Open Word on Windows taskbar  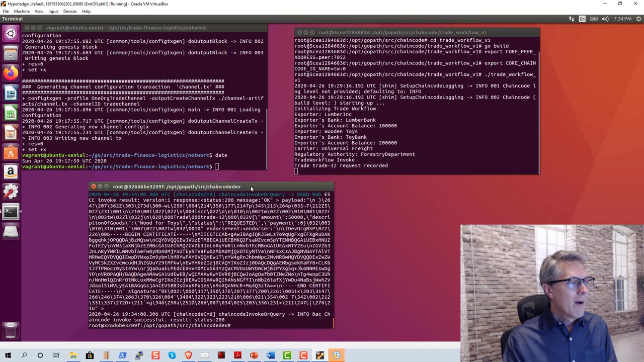271,355
